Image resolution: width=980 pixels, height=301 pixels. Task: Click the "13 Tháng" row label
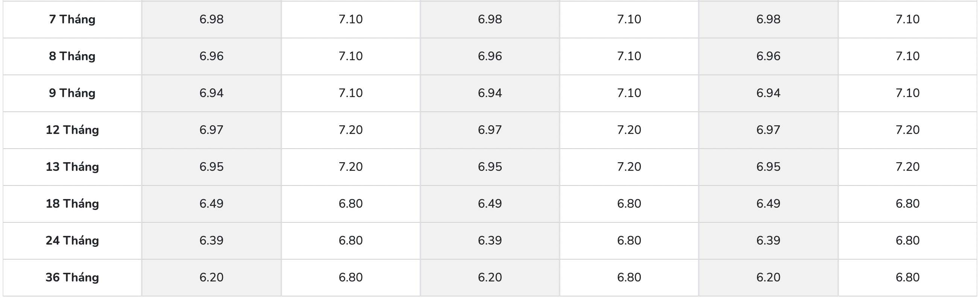pyautogui.click(x=72, y=167)
